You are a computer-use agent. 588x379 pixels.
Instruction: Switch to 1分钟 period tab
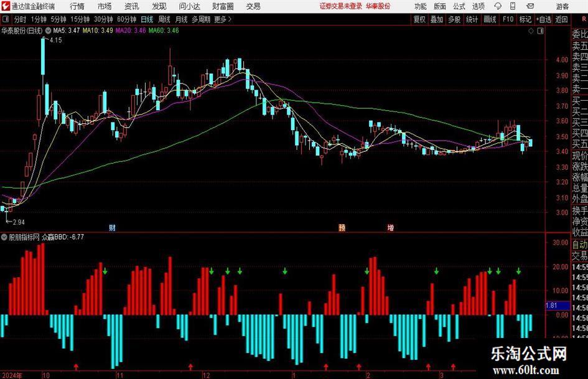click(39, 19)
